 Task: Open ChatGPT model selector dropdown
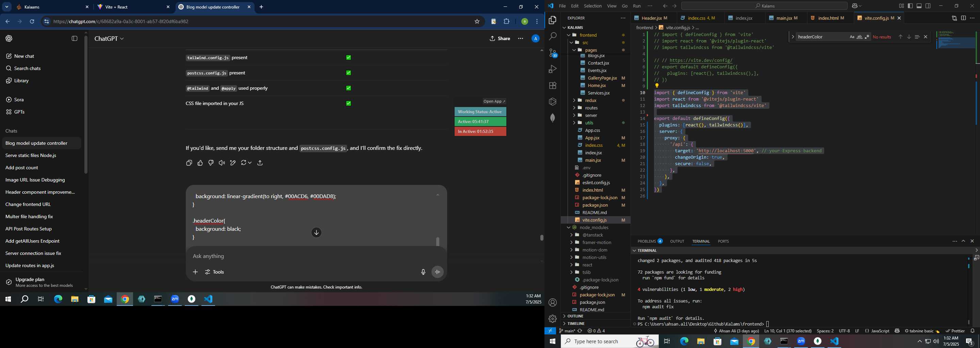click(109, 39)
